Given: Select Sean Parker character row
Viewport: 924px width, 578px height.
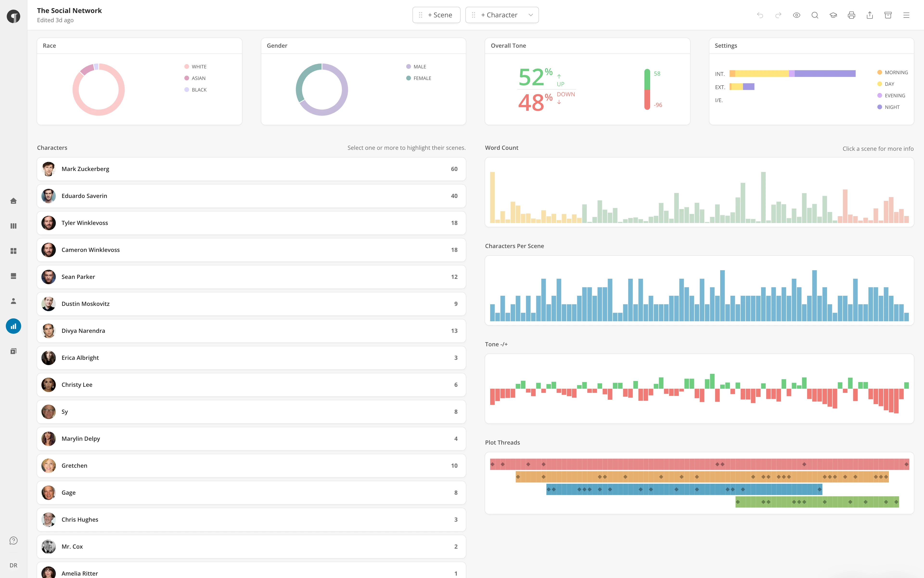Looking at the screenshot, I should 251,277.
